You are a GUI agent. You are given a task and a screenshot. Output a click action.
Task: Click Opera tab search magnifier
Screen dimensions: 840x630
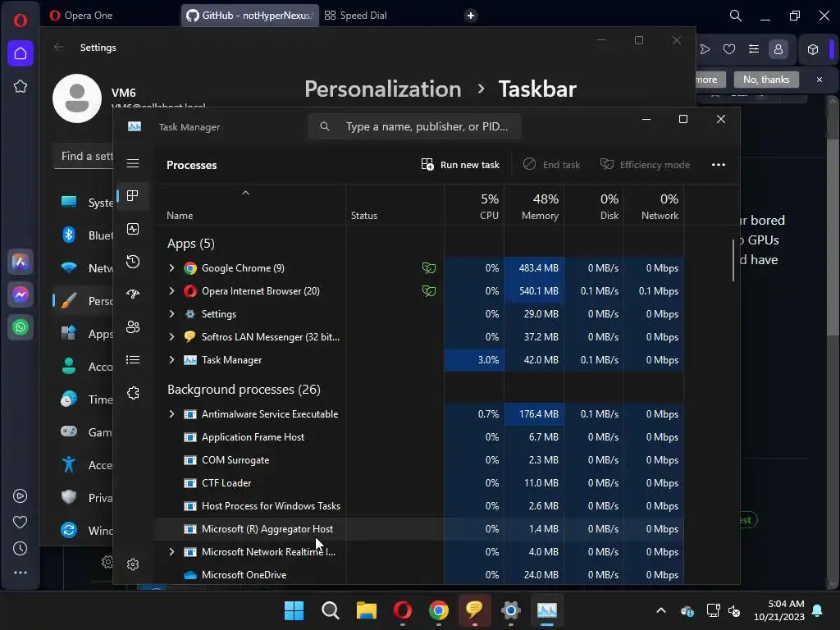(736, 16)
